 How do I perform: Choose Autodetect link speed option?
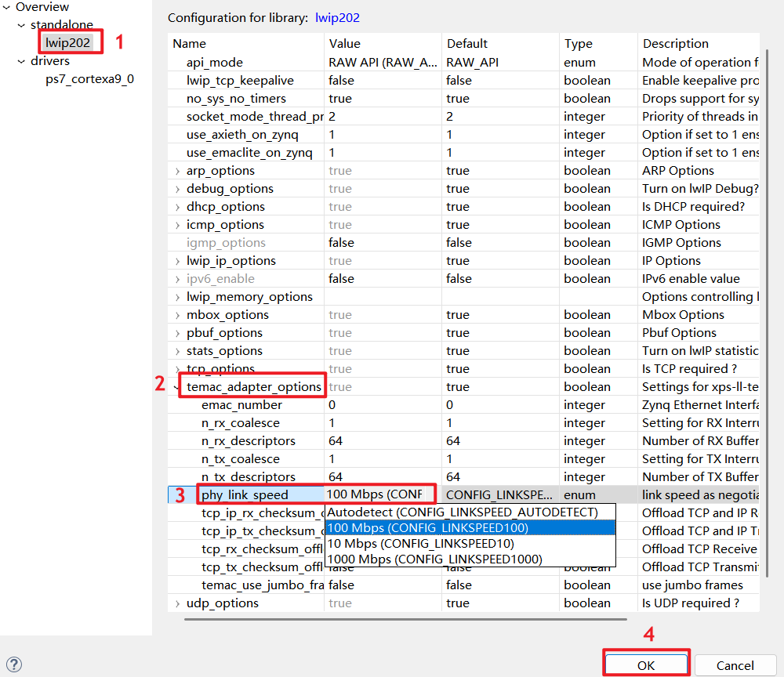pos(462,512)
